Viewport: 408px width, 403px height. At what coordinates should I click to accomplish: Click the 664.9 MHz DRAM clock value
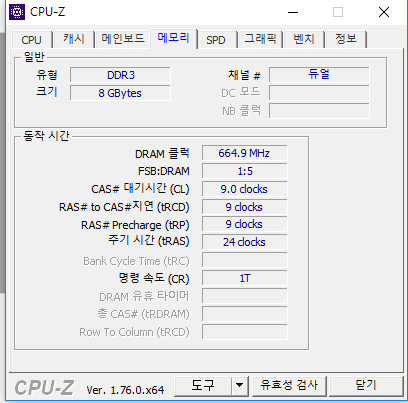(244, 153)
